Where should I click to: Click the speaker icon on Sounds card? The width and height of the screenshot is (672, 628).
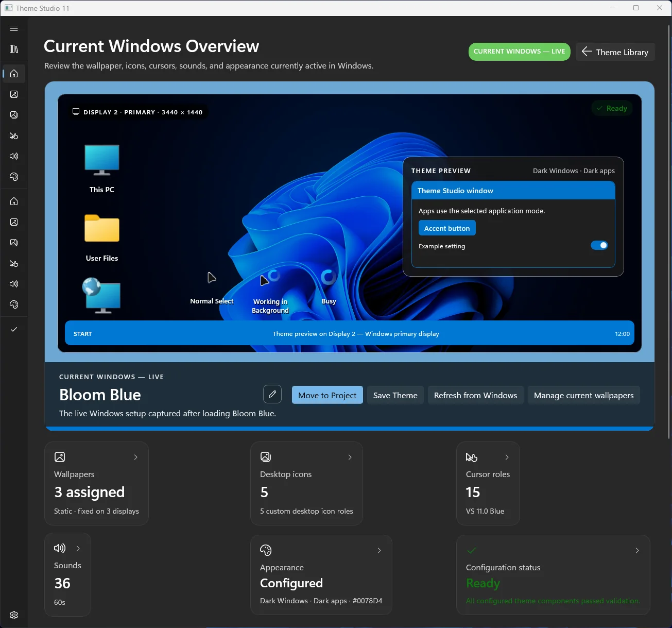60,548
